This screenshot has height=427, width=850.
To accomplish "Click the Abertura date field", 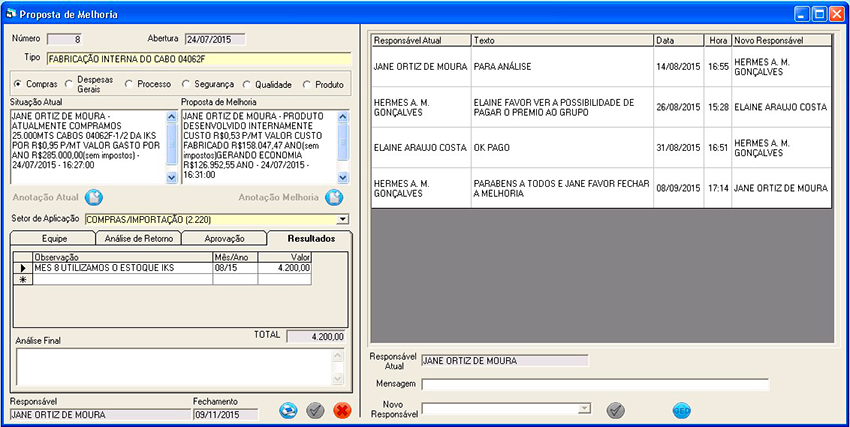I will point(215,39).
